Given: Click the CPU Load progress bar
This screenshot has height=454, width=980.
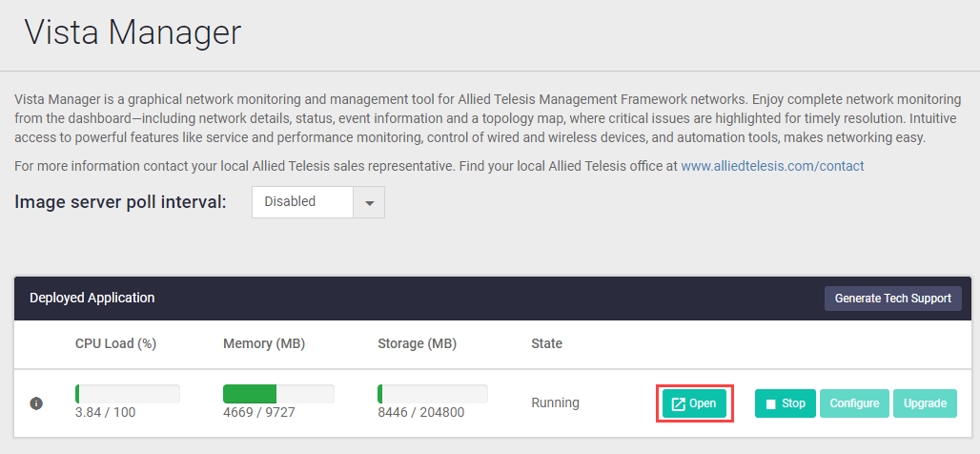Looking at the screenshot, I should click(128, 394).
